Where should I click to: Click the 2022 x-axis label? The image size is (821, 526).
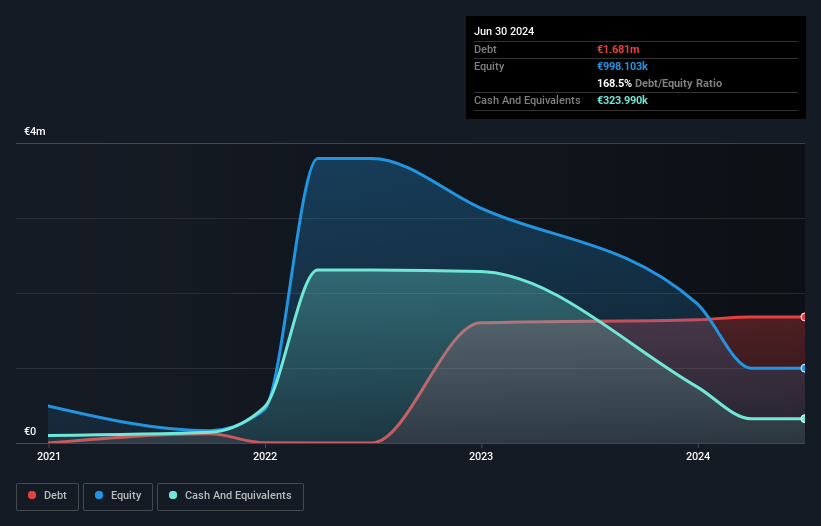(x=265, y=456)
